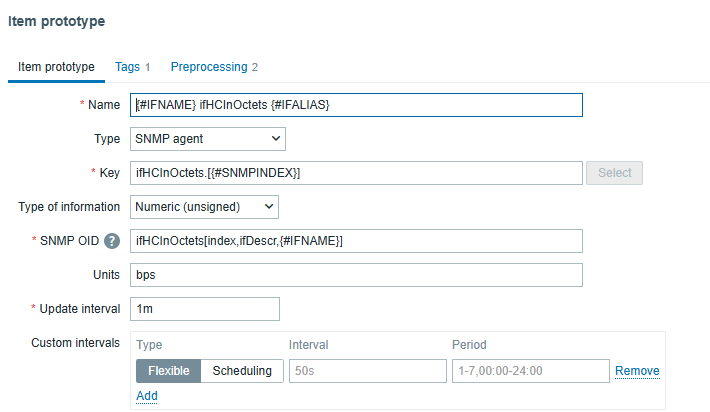This screenshot has height=412, width=710.
Task: Go to the Preprocessing tab
Action: [x=214, y=67]
